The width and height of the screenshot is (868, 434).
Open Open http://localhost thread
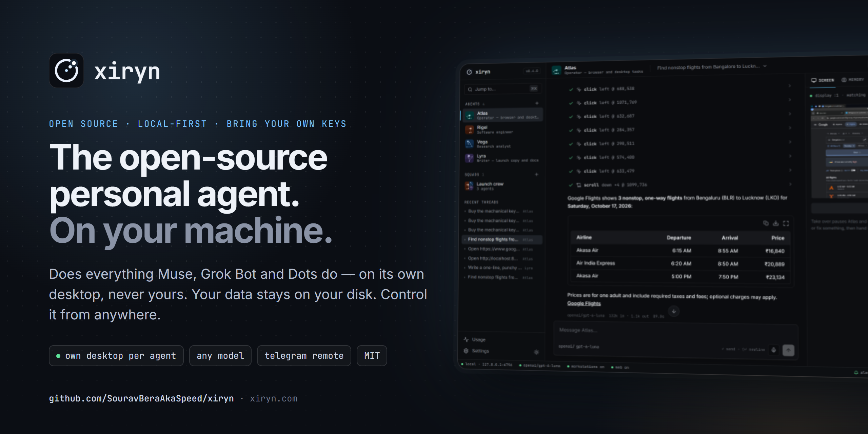pyautogui.click(x=498, y=258)
